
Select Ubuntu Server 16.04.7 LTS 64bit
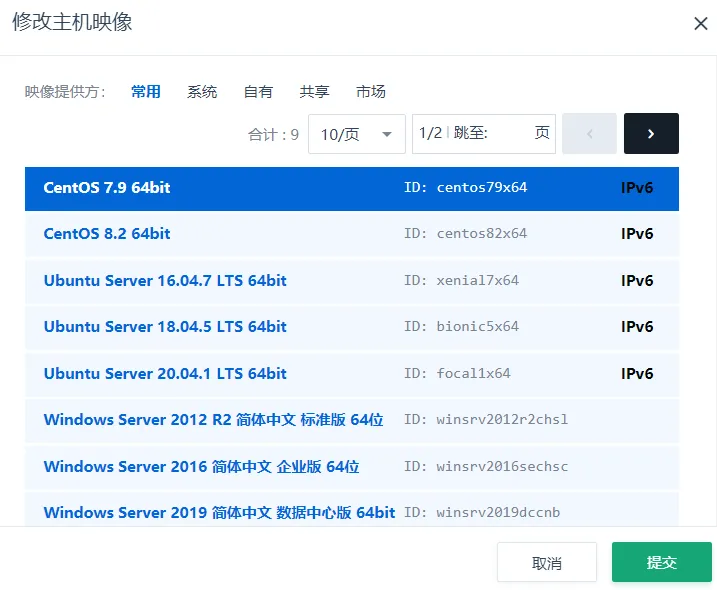pos(352,281)
